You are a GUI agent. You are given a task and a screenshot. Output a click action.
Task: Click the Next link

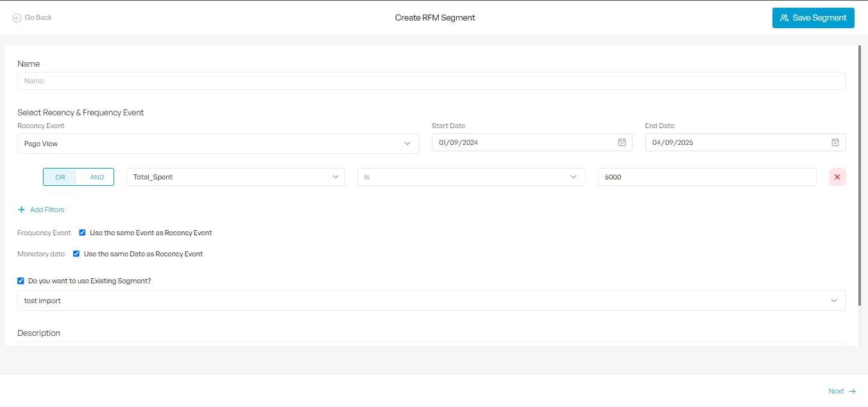click(x=836, y=391)
